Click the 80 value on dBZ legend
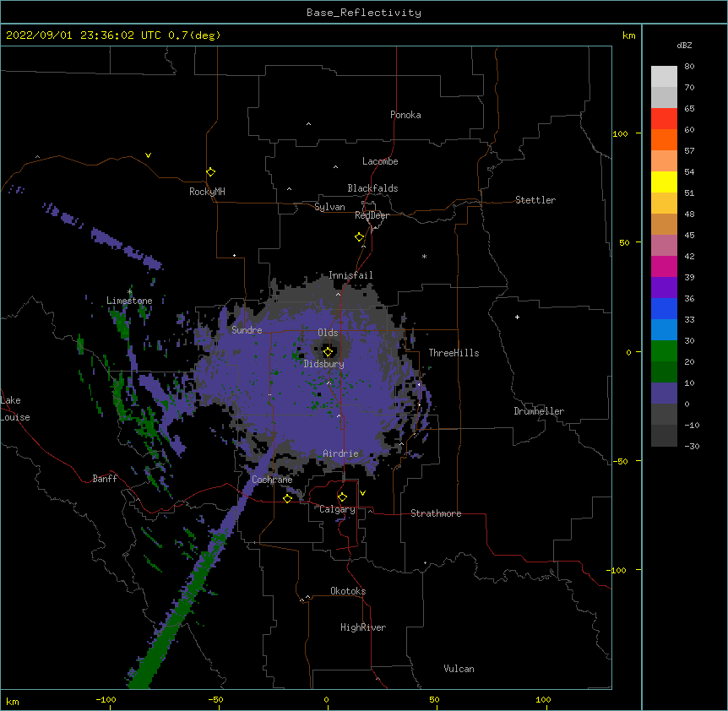The image size is (728, 711). coord(689,67)
